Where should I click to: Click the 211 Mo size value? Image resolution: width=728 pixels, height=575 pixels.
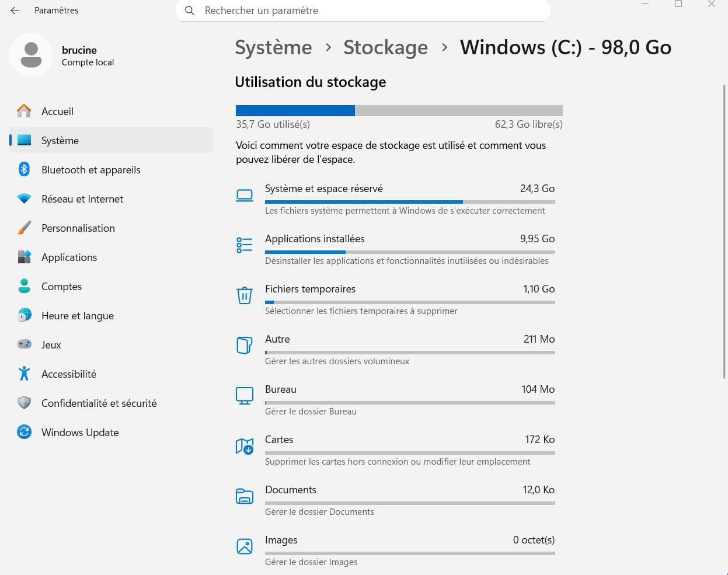click(539, 339)
